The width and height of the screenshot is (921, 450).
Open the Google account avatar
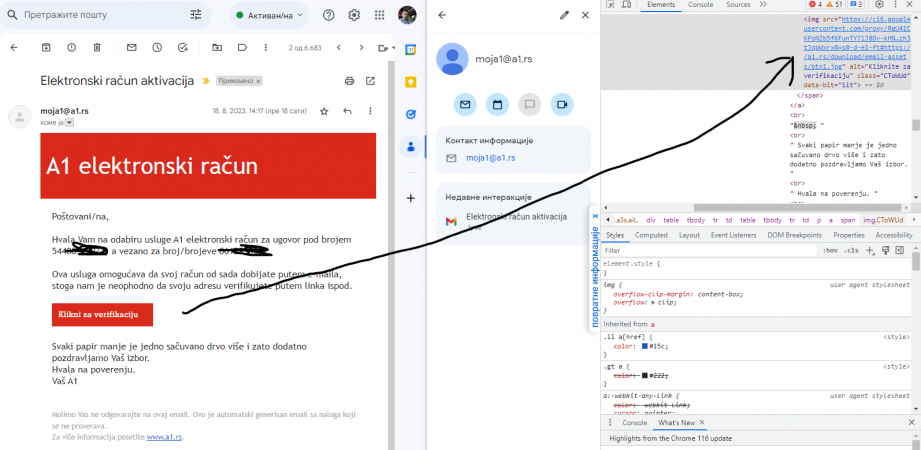tap(406, 15)
